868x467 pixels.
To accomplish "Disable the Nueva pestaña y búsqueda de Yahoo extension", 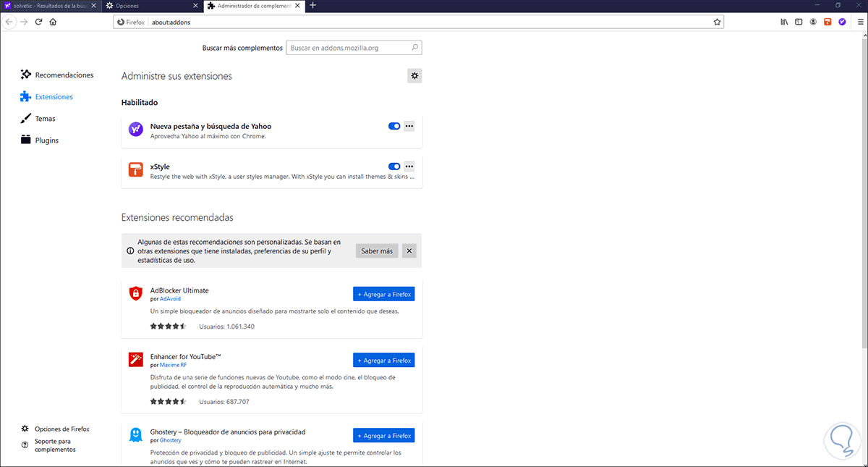I will 394,126.
